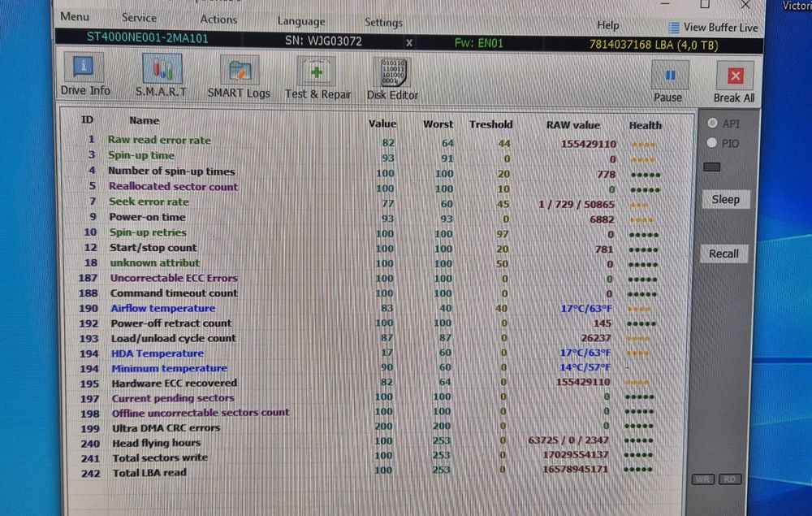
Task: Open the Settings menu
Action: click(x=383, y=22)
